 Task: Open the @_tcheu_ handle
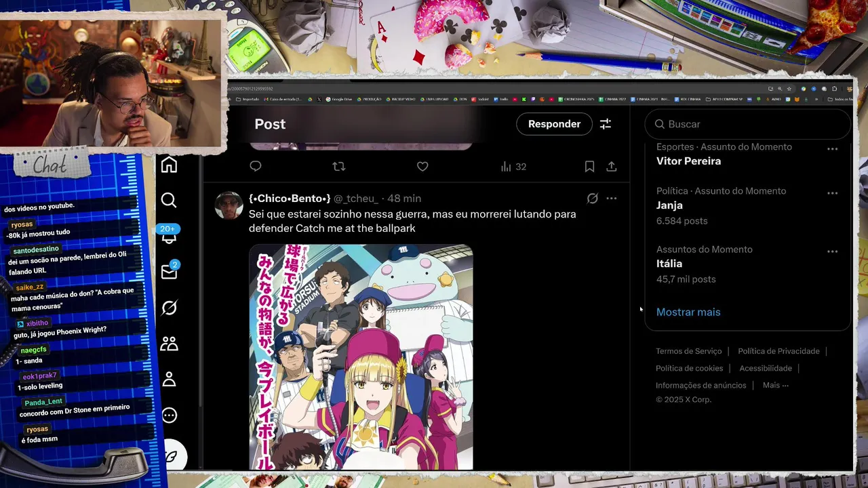click(356, 199)
